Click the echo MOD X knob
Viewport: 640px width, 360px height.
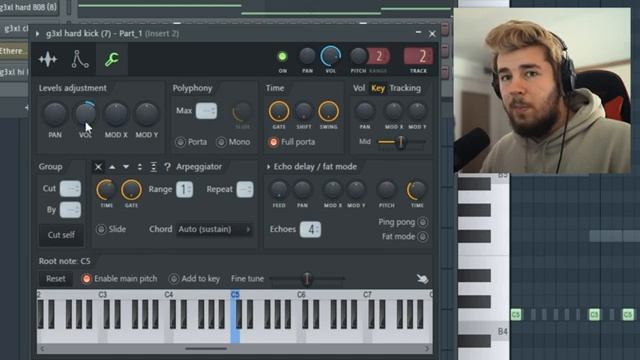click(x=332, y=190)
